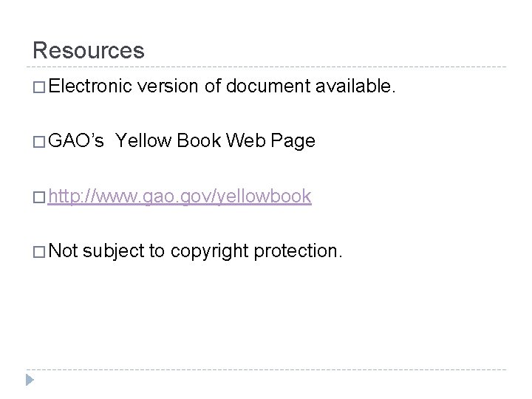This screenshot has height=399, width=532.
Task: Click the dashed line near slide bottom
Action: (x=266, y=368)
